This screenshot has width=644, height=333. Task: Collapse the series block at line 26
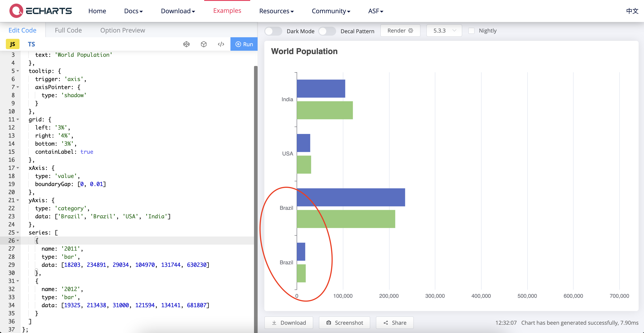coord(17,241)
